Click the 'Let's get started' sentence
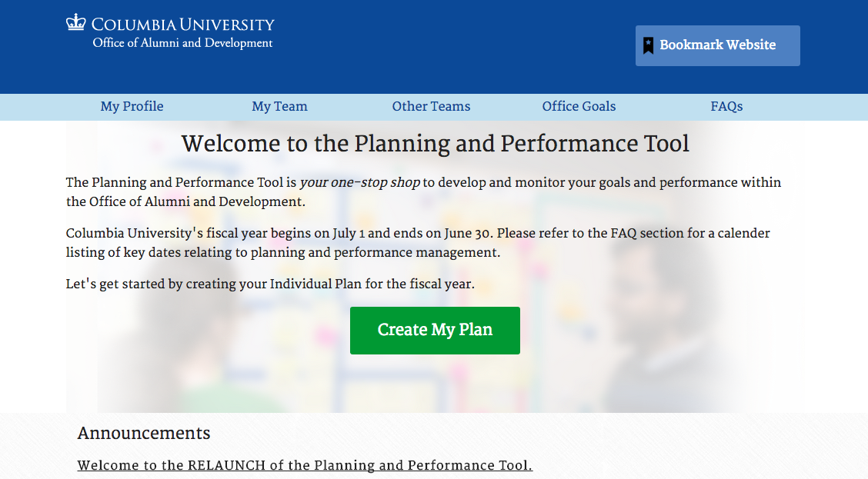 click(x=270, y=284)
